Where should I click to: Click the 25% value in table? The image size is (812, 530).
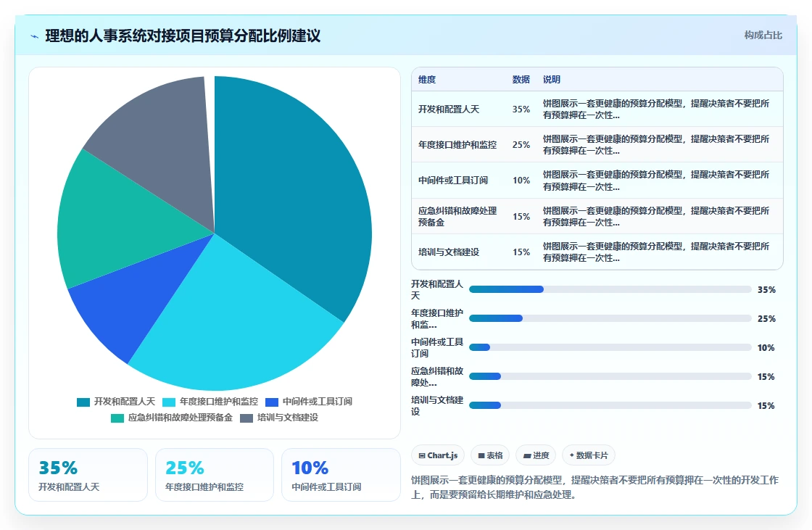(x=521, y=144)
